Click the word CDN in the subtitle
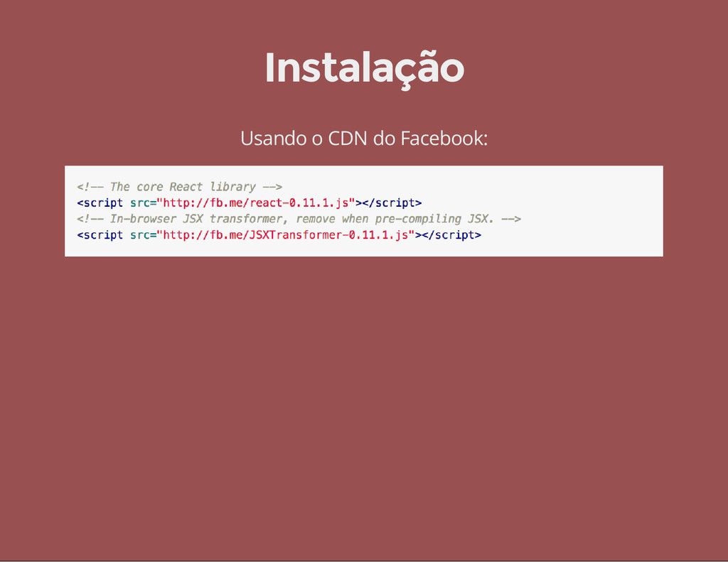Image resolution: width=728 pixels, height=562 pixels. (x=348, y=139)
